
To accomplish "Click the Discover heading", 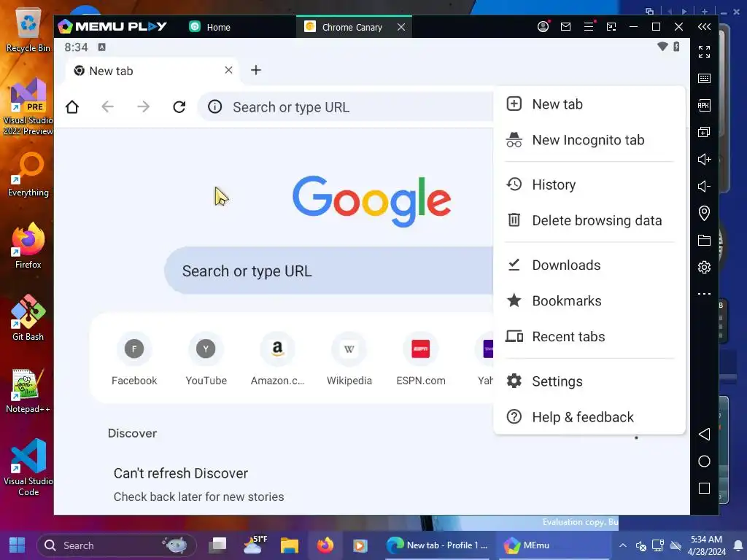I will click(133, 433).
